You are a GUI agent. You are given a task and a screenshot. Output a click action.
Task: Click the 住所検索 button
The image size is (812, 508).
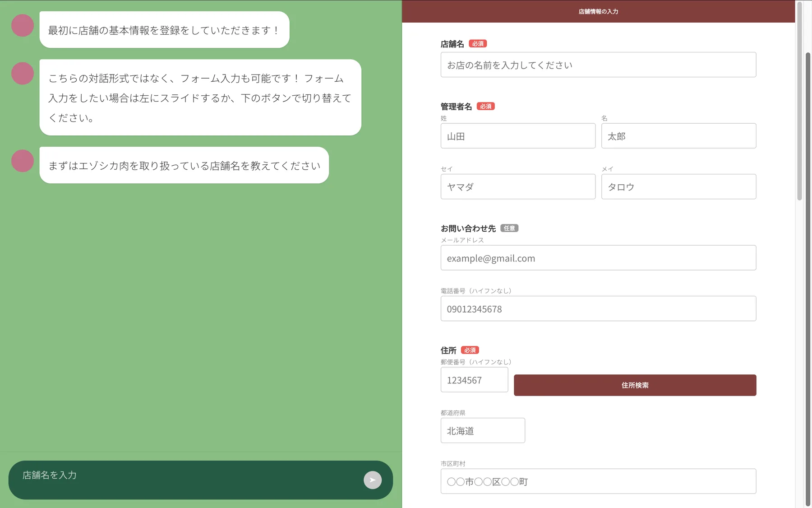(x=635, y=385)
